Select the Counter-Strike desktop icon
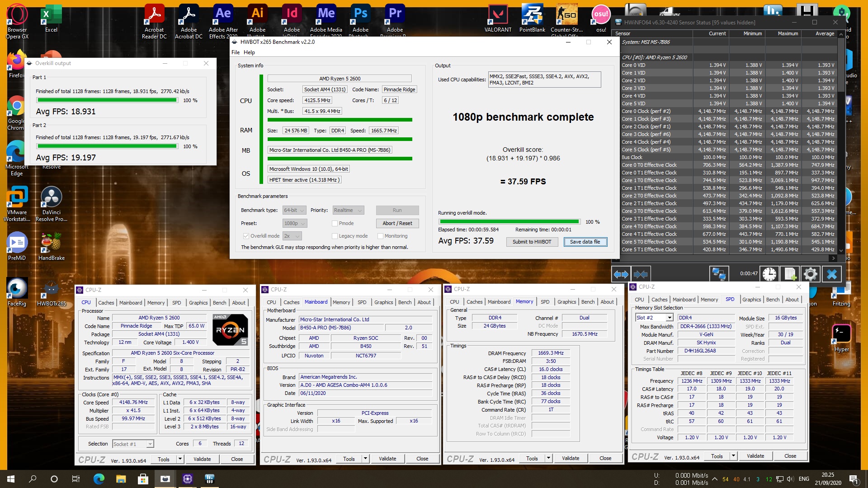 [566, 20]
